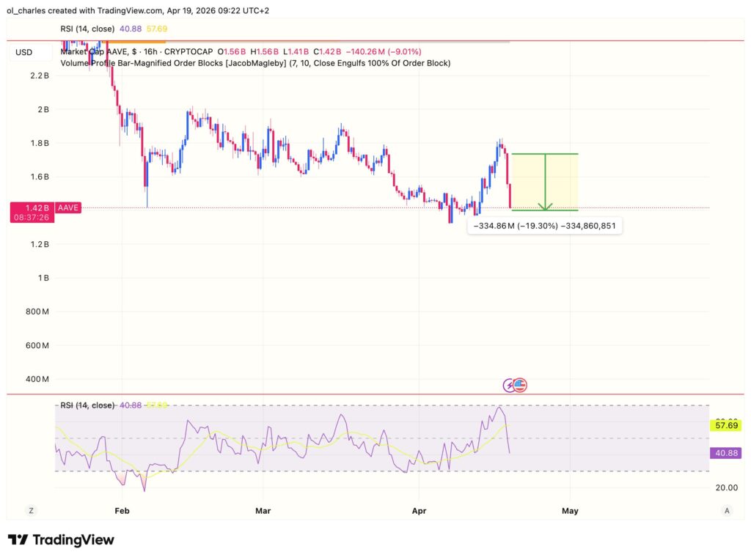Image resolution: width=751 pixels, height=560 pixels.
Task: Click the A auto-scale icon
Action: (726, 510)
